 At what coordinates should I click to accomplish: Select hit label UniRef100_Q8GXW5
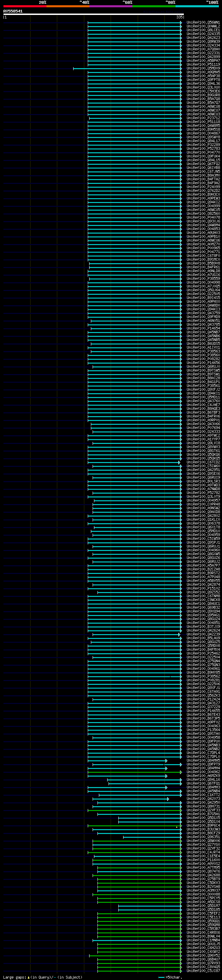coord(203,553)
